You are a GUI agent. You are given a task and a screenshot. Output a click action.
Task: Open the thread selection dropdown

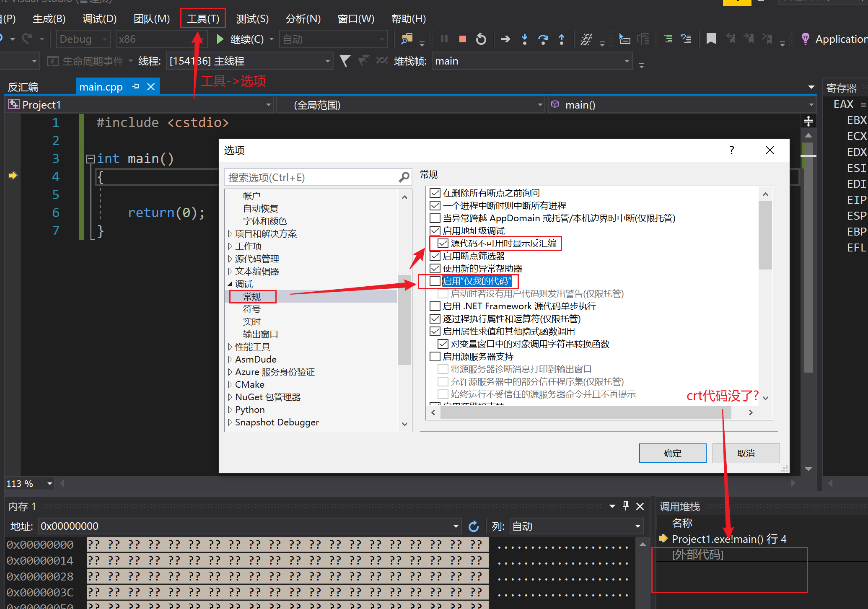250,61
